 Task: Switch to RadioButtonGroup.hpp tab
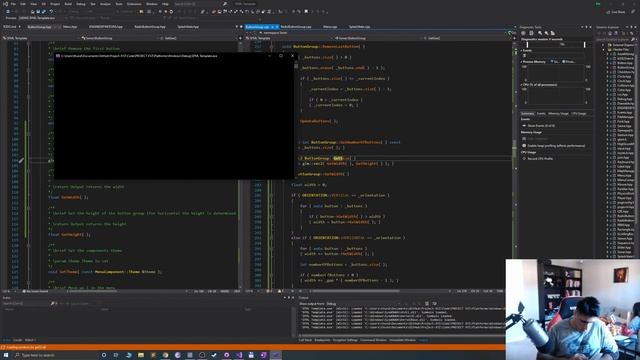(150, 27)
